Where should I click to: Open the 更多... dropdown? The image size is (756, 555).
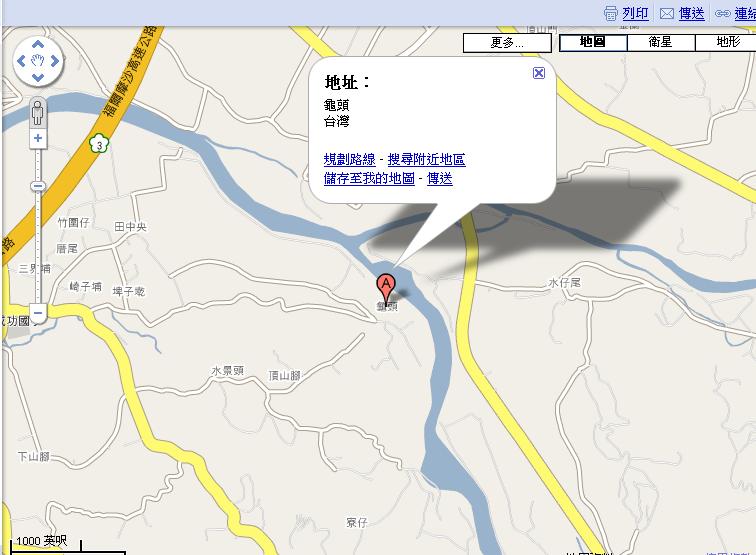point(507,42)
